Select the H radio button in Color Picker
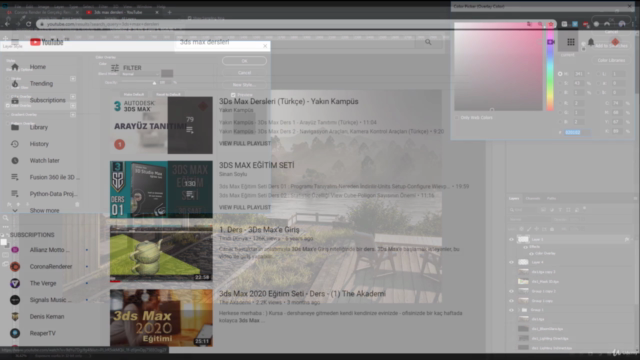This screenshot has width=640, height=360. (560, 74)
